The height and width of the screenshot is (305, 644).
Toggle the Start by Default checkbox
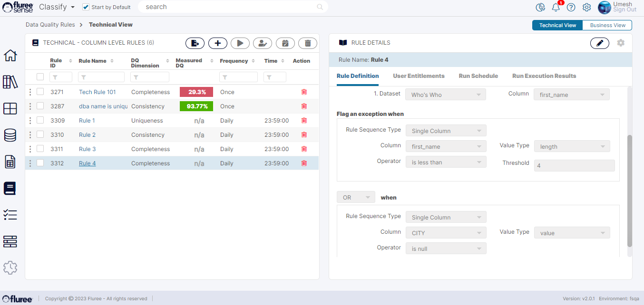(x=86, y=7)
